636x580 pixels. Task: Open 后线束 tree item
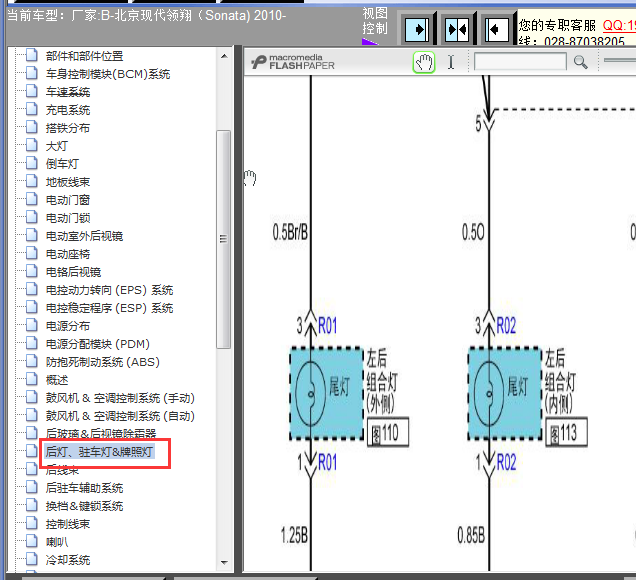(x=62, y=470)
